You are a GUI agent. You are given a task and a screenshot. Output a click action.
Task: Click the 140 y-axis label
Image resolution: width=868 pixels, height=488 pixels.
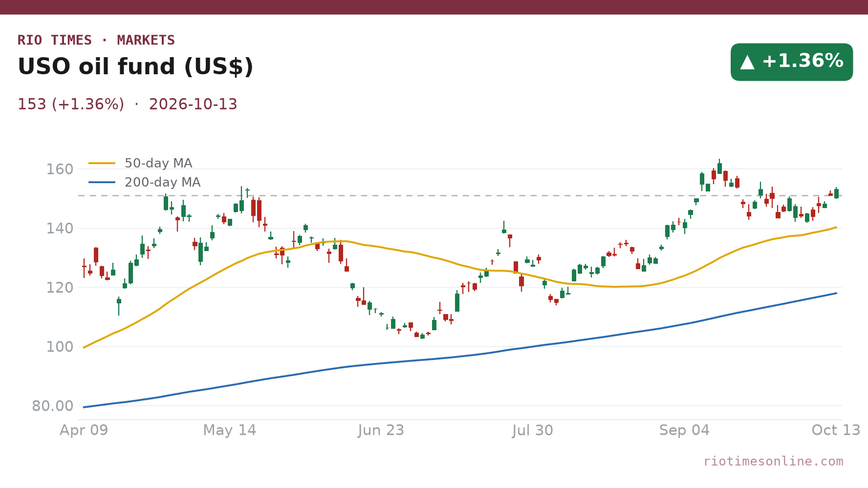pyautogui.click(x=60, y=229)
